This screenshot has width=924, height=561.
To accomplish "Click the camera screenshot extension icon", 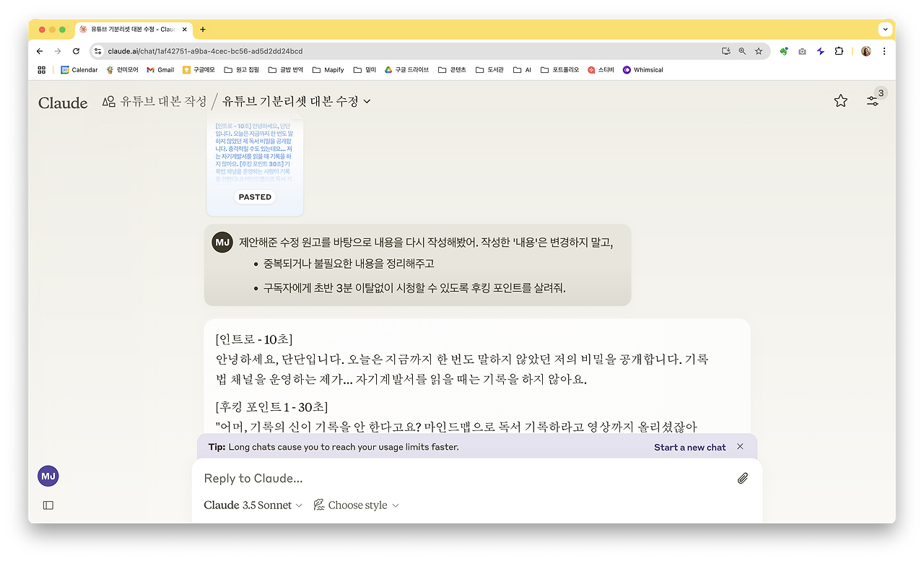I will 802,51.
